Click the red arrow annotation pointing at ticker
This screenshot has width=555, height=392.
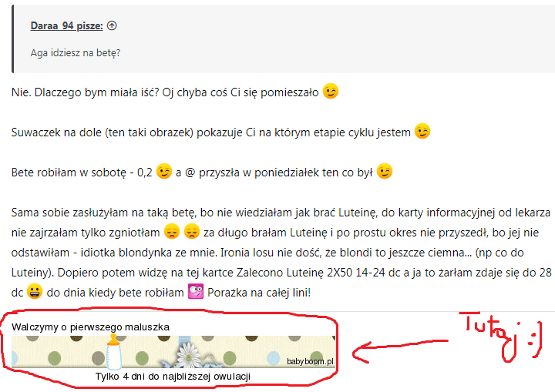(400, 351)
